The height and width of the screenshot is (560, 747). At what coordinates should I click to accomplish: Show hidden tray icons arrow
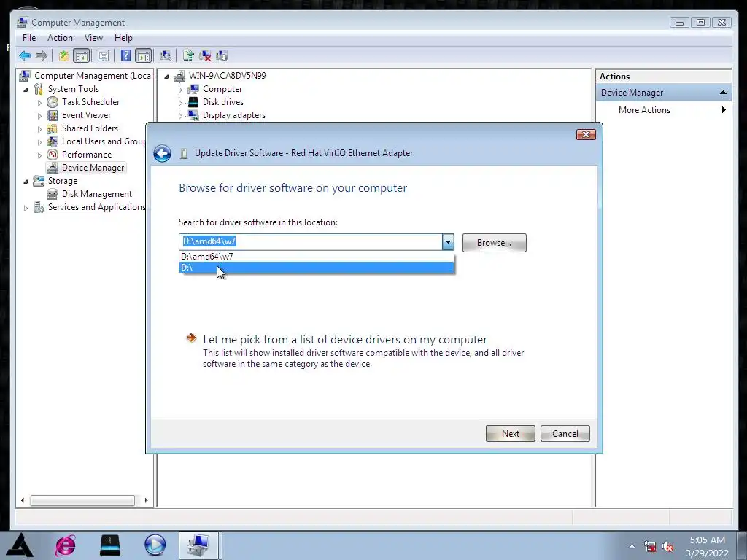632,546
